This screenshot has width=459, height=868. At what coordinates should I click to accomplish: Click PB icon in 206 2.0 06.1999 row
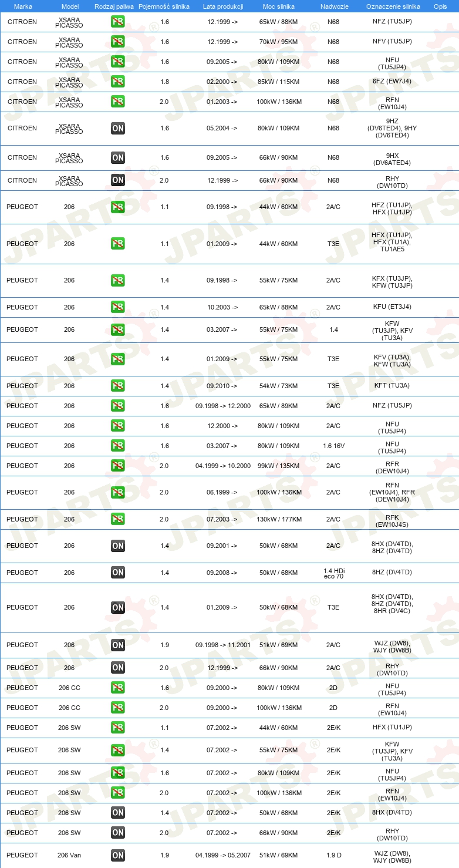pos(118,493)
